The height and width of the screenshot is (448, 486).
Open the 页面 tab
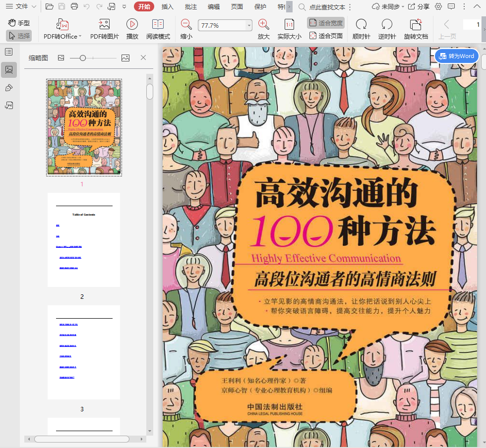[237, 7]
